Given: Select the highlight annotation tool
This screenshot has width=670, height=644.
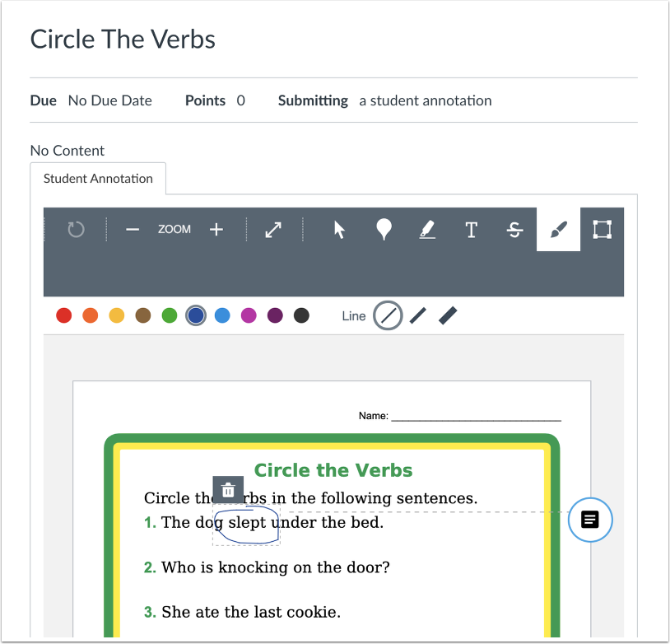Looking at the screenshot, I should pos(427,230).
